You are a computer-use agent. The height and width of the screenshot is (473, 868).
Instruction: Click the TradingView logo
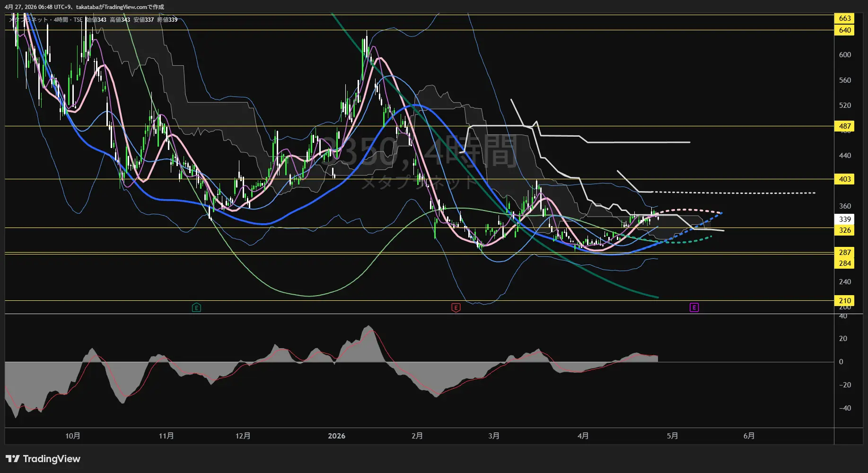click(43, 459)
